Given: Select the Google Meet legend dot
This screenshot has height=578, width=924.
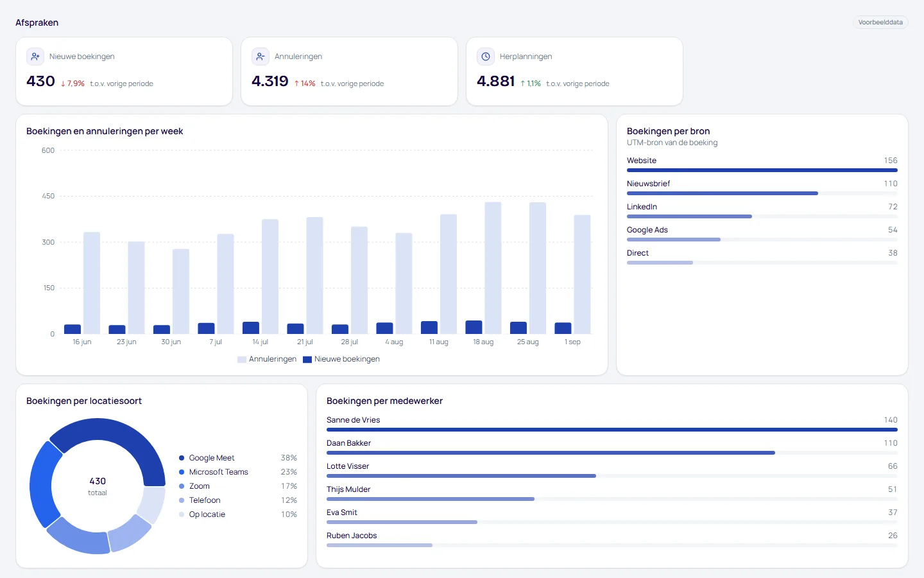Looking at the screenshot, I should 182,458.
